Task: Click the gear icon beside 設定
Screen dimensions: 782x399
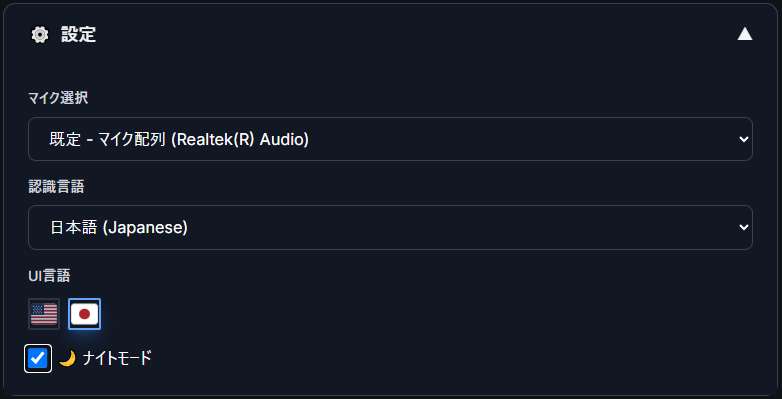Action: pos(40,35)
